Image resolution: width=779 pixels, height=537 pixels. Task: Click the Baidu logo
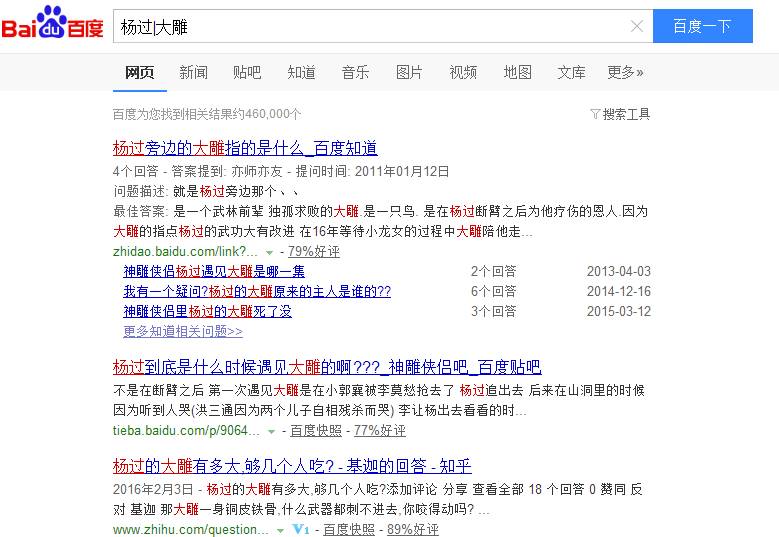point(52,23)
